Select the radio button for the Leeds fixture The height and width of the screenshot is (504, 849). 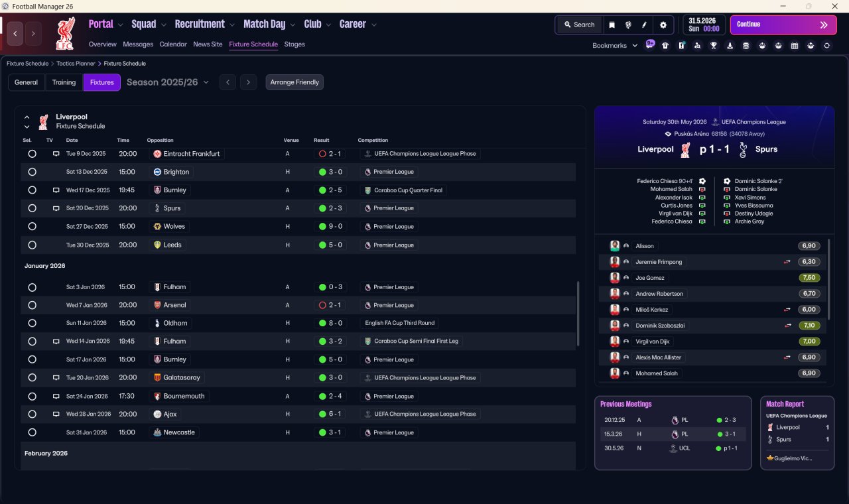click(32, 245)
